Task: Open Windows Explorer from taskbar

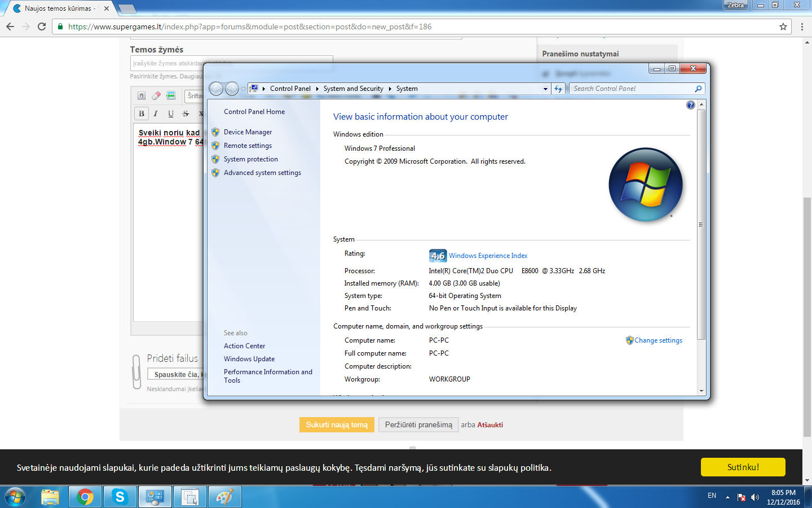Action: (50, 497)
